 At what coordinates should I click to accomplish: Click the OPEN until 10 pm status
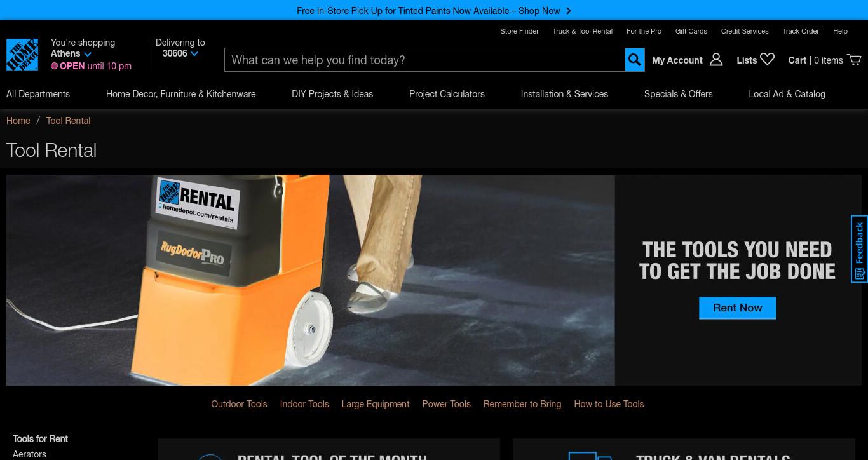(92, 66)
